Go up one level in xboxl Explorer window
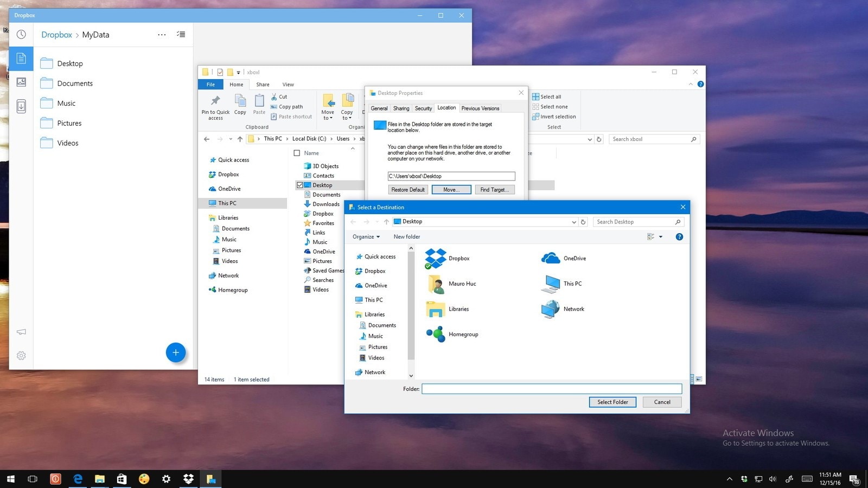 coord(240,139)
